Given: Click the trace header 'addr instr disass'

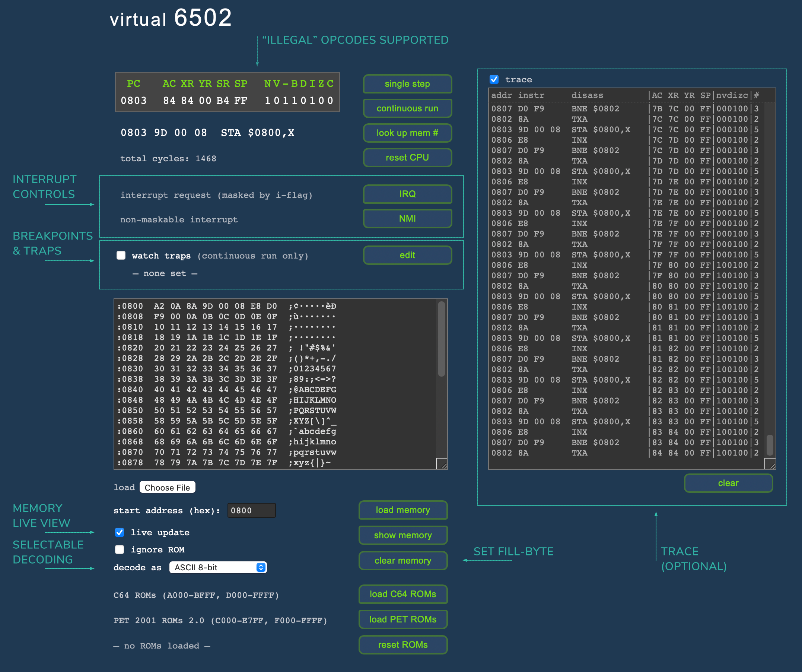Looking at the screenshot, I should click(547, 95).
